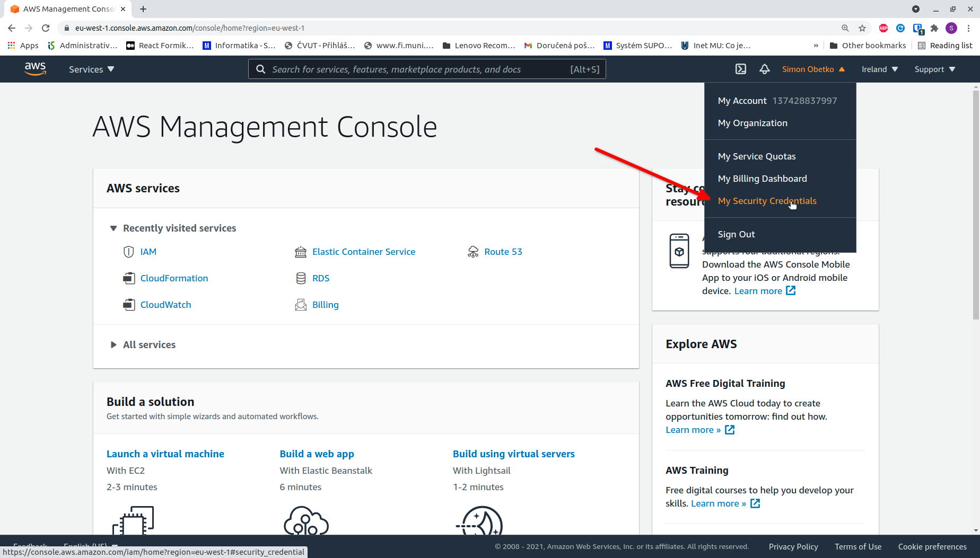This screenshot has width=980, height=558.
Task: Bookmark this page with star icon
Action: click(x=862, y=28)
